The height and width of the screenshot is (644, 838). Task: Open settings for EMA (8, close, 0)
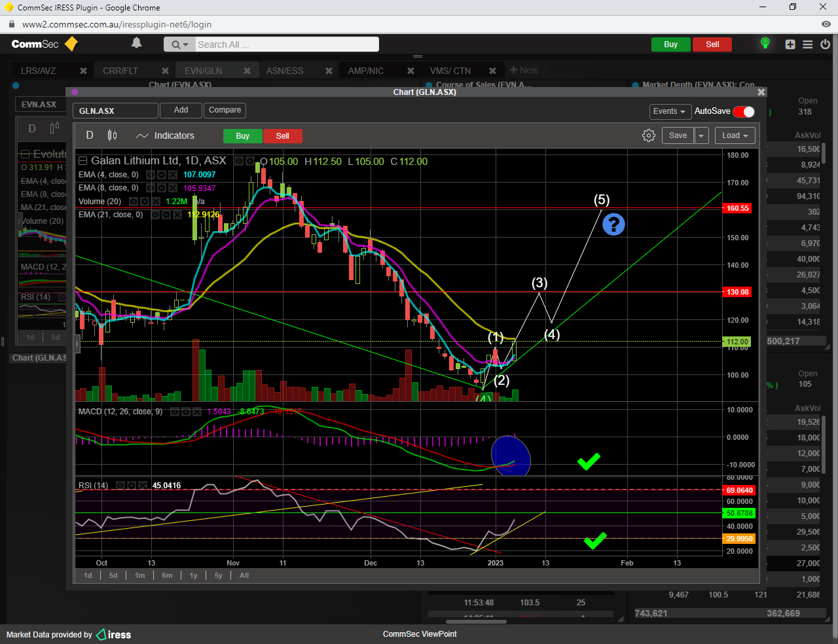click(162, 188)
